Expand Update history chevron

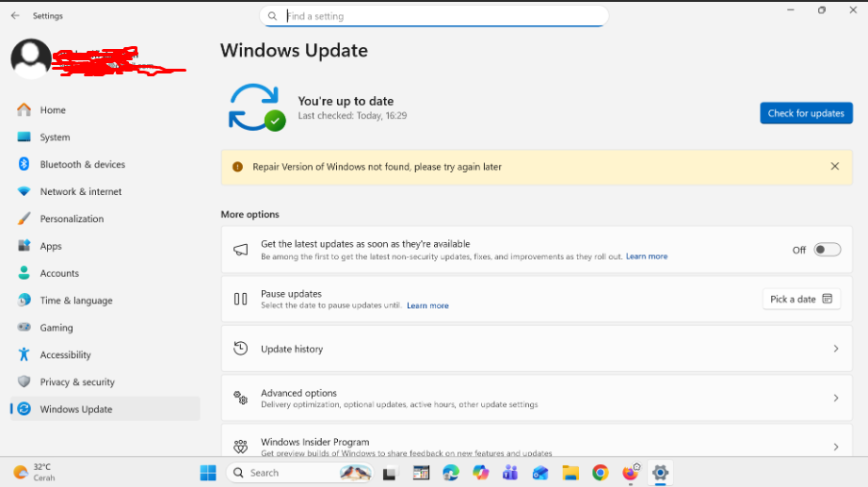tap(836, 349)
